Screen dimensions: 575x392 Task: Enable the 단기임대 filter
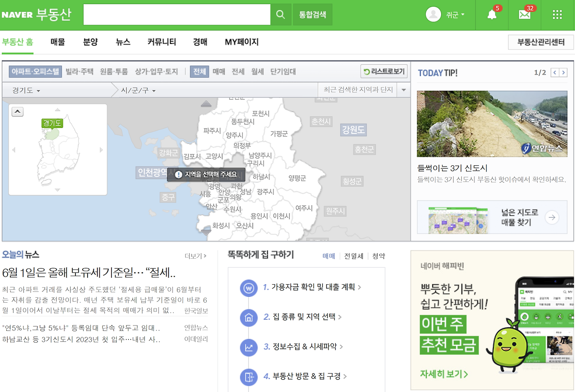pyautogui.click(x=283, y=71)
